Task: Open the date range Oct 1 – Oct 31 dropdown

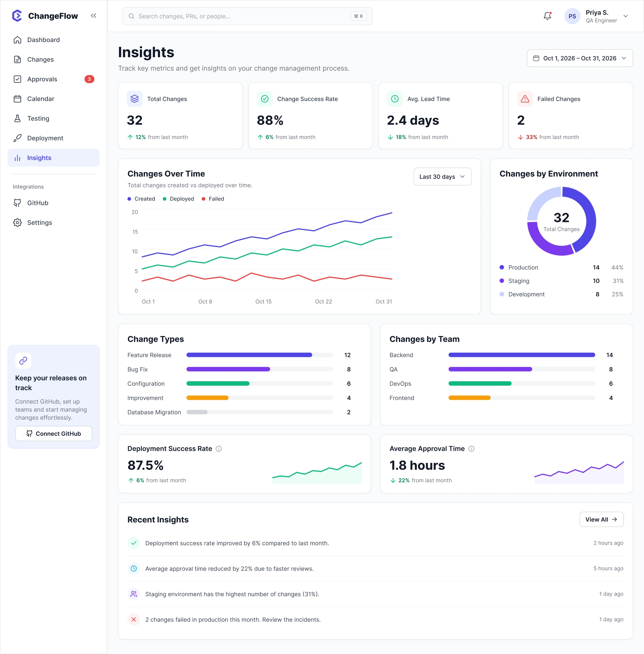Action: (x=580, y=58)
